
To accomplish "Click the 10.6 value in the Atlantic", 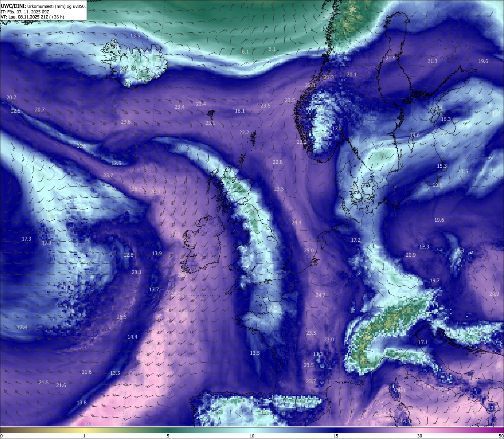I will [82, 146].
